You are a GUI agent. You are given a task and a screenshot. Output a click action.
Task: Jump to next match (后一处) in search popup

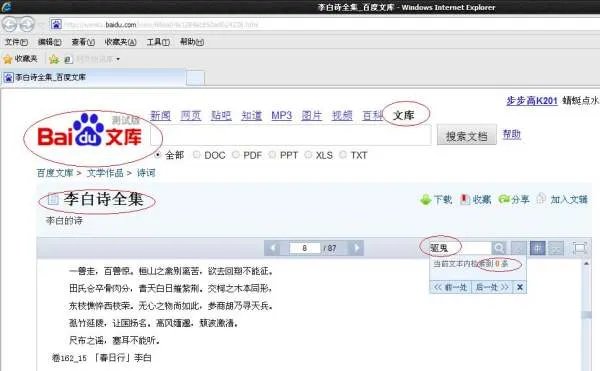[492, 287]
